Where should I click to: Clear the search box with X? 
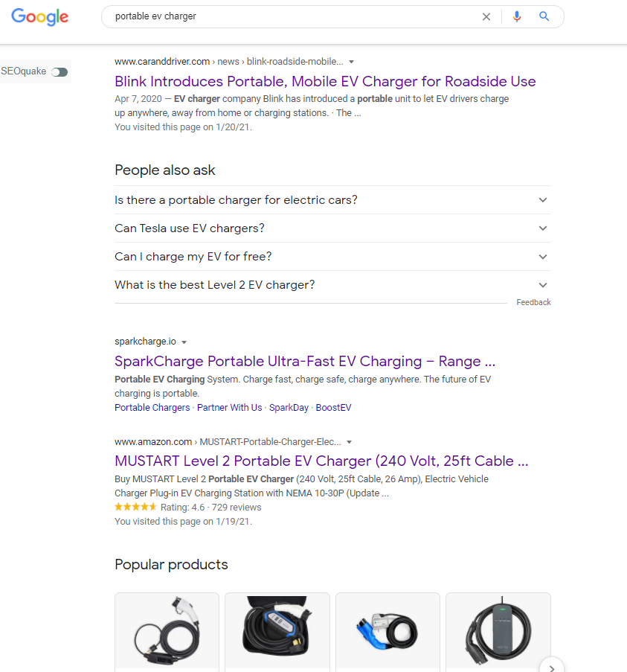tap(486, 16)
